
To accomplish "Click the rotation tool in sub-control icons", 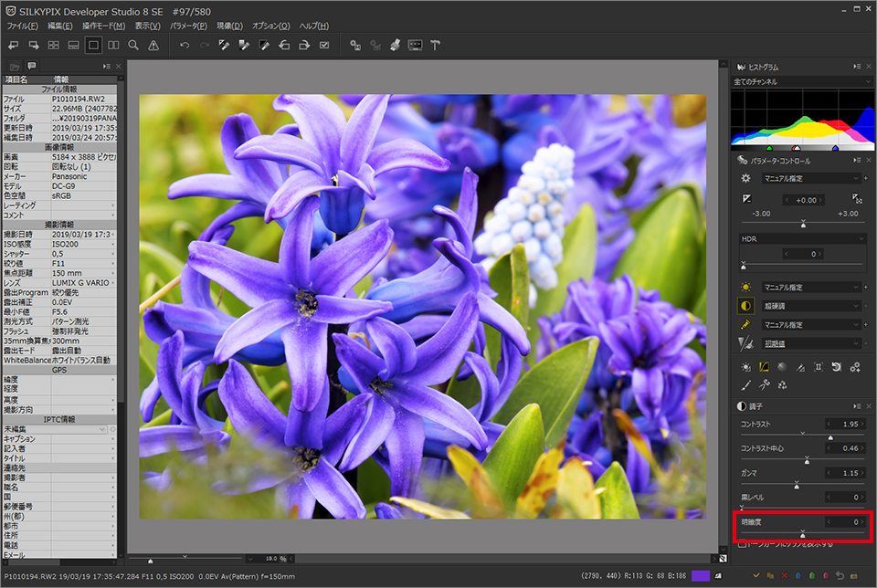I will coord(836,367).
